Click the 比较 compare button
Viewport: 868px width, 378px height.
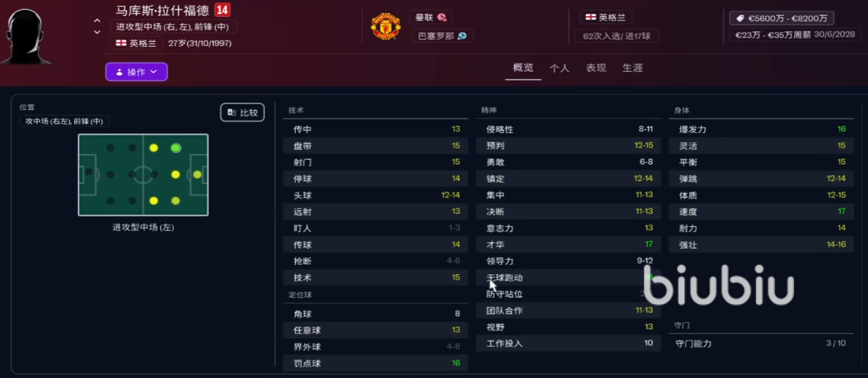point(242,113)
